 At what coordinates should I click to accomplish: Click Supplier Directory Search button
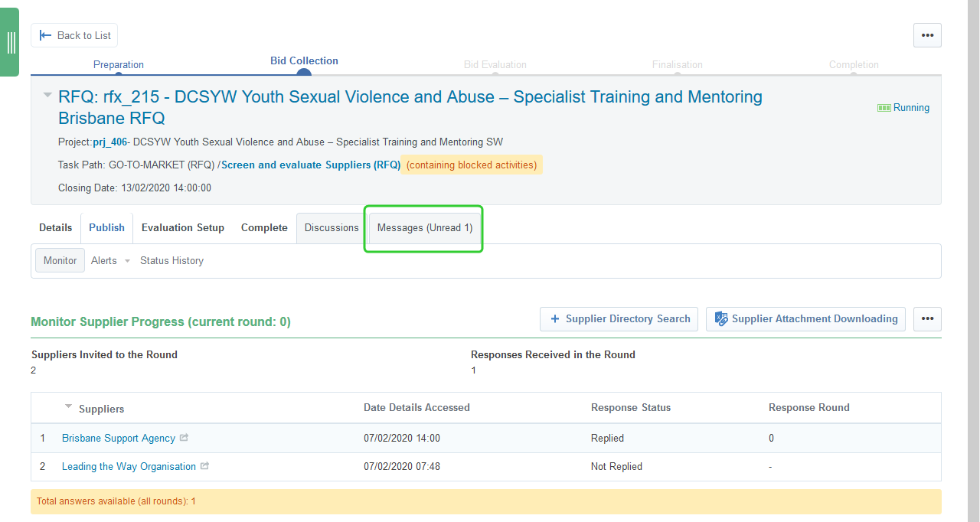[x=619, y=319]
